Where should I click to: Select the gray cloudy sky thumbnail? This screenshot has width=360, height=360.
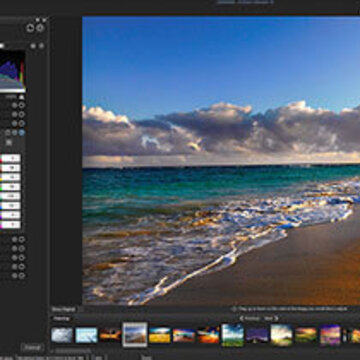tap(62, 335)
